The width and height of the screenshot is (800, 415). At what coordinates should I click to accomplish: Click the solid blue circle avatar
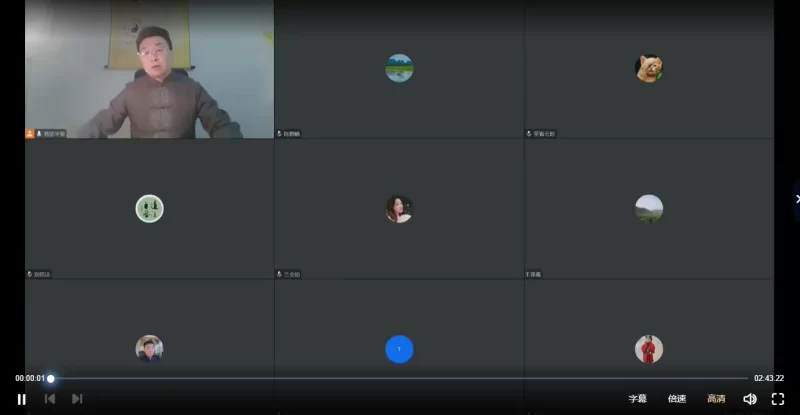(x=399, y=349)
